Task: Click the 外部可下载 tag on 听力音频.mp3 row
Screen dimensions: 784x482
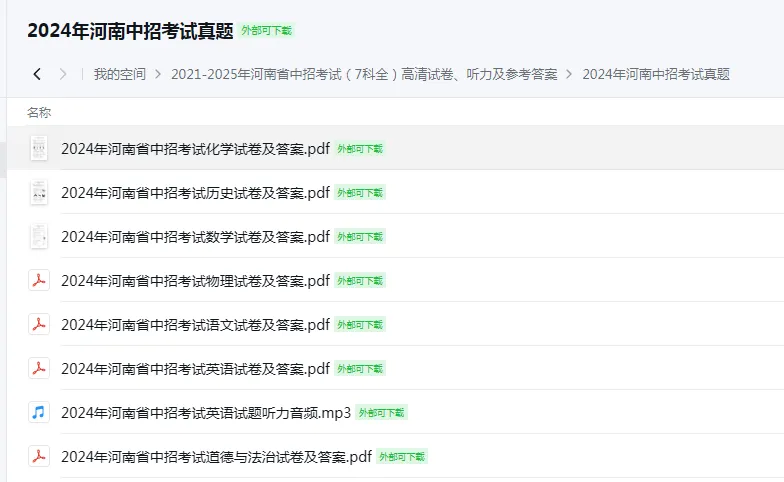Action: [x=382, y=413]
